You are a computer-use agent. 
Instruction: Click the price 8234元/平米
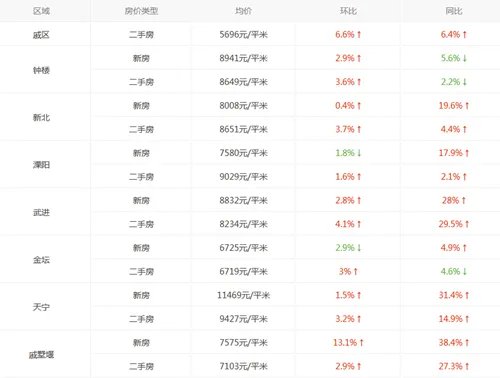click(243, 224)
